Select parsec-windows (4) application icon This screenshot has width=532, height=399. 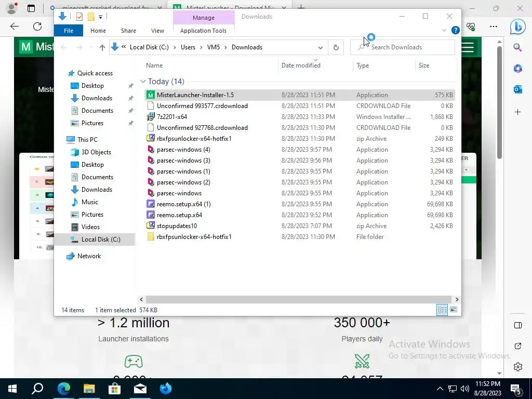tap(150, 149)
